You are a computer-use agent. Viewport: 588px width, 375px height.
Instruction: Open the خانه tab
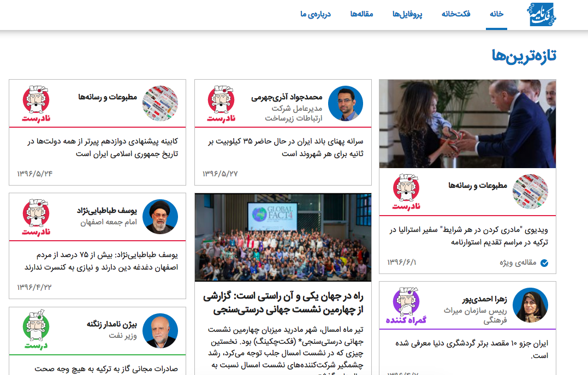[496, 14]
